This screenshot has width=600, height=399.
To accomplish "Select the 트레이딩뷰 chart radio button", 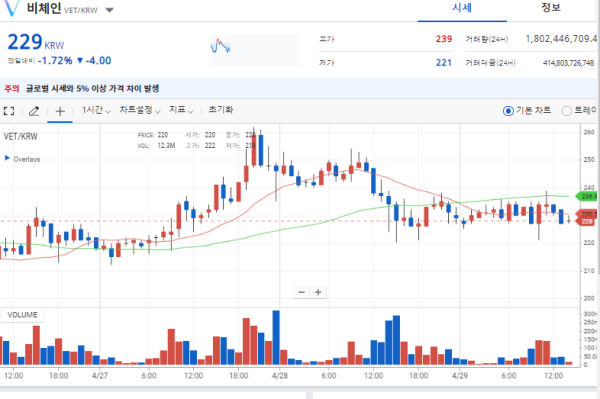I will tap(567, 111).
